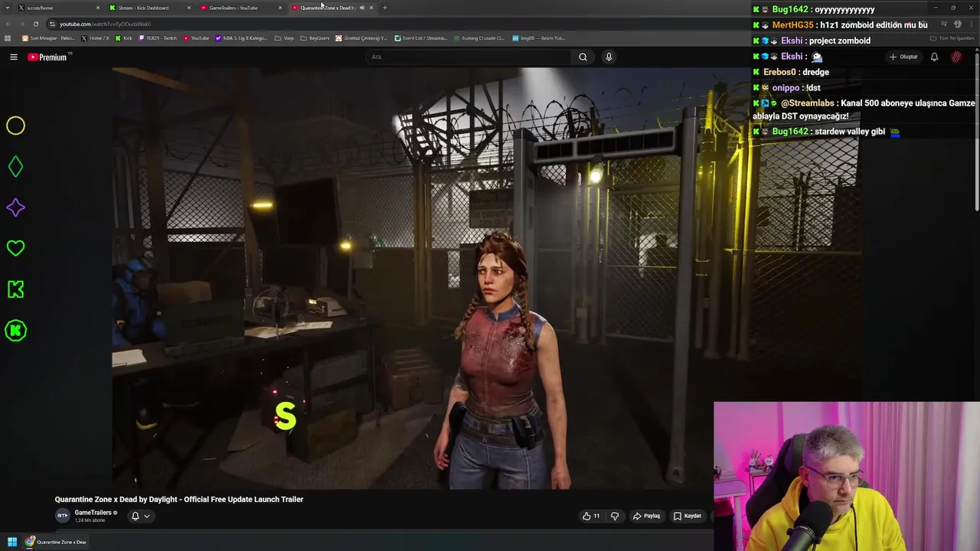
Task: Open the YouTube bookmark
Action: coord(196,37)
